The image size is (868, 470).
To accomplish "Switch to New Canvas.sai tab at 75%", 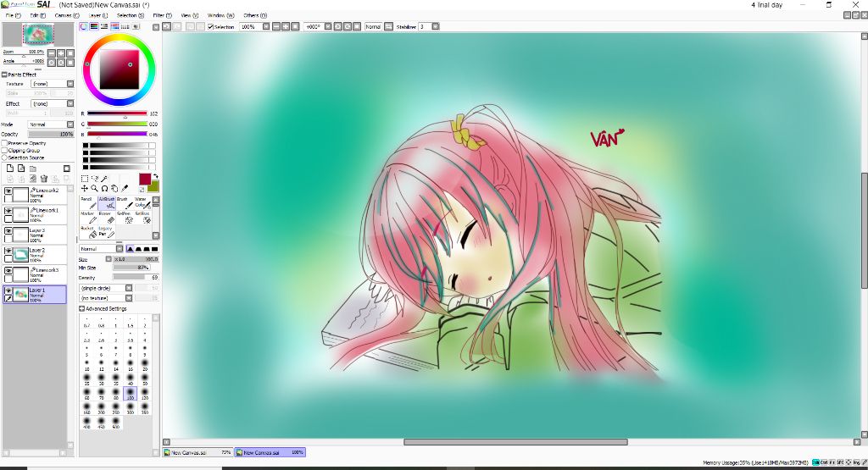I will coord(198,452).
